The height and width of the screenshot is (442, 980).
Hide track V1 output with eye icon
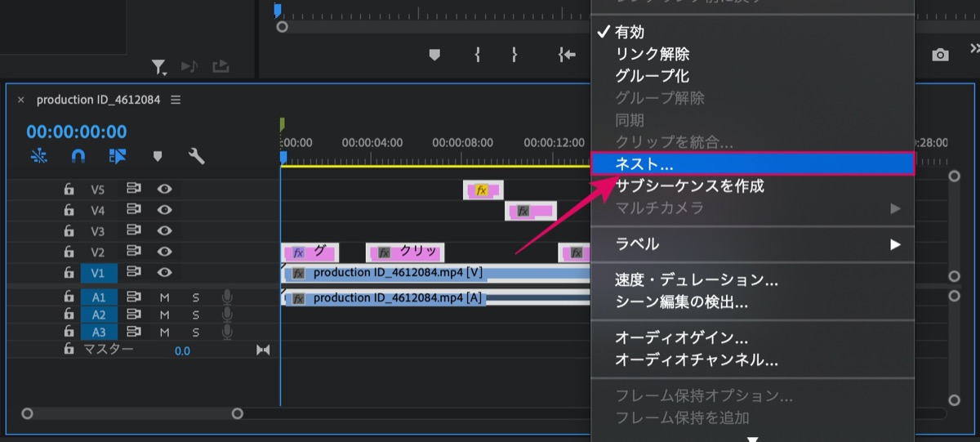point(164,273)
